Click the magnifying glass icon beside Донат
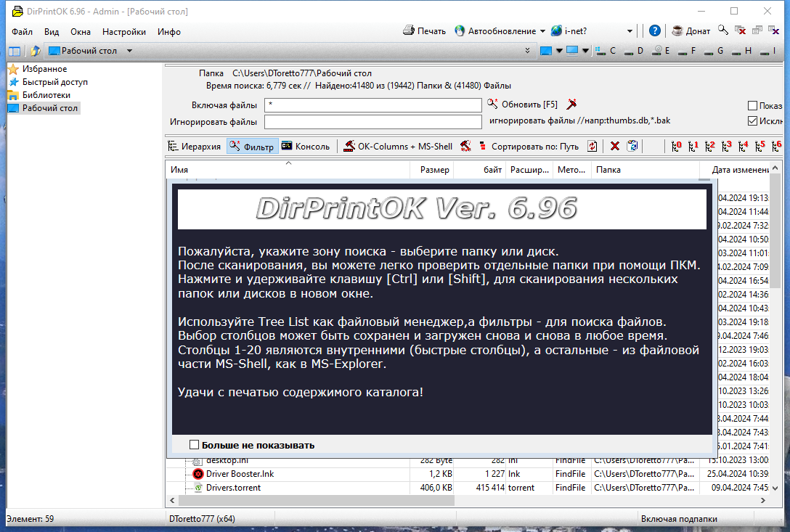Viewport: 790px width, 532px height. [x=723, y=30]
